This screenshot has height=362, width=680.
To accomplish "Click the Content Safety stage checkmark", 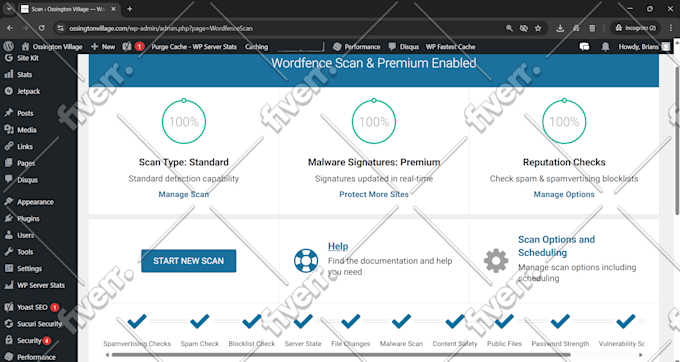I will (x=455, y=322).
